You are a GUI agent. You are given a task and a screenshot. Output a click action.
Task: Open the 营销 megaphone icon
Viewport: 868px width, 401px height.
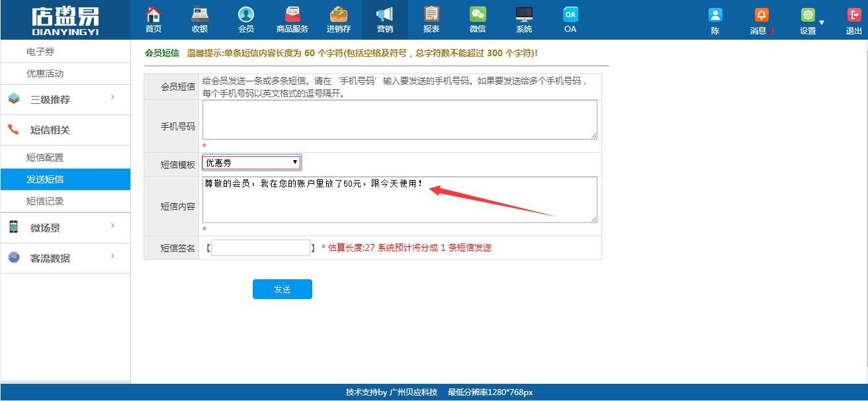(384, 14)
